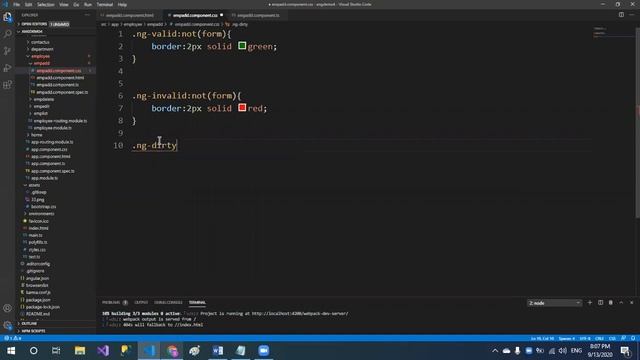This screenshot has width=640, height=360.
Task: Open the Edit menu
Action: point(29,4)
